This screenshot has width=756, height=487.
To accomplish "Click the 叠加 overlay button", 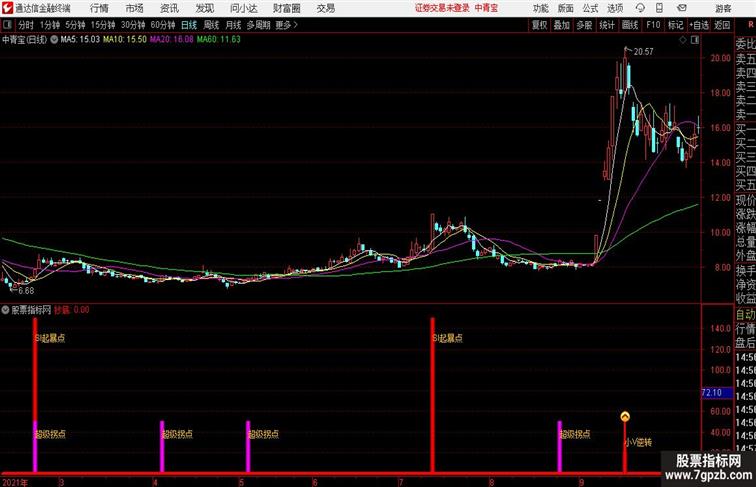I will [562, 25].
